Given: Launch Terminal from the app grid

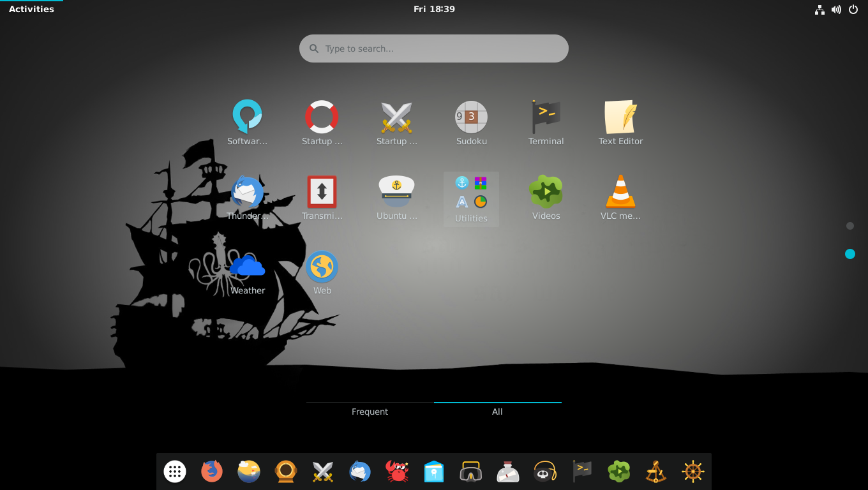Looking at the screenshot, I should pos(546,123).
